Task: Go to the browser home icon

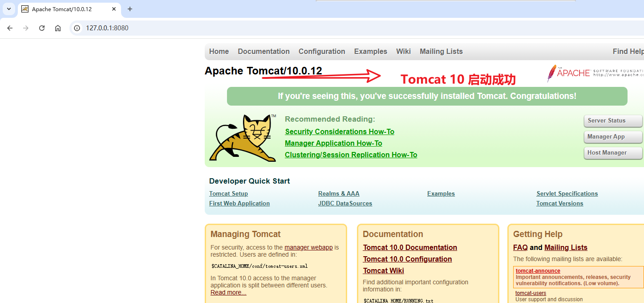Action: pos(58,28)
